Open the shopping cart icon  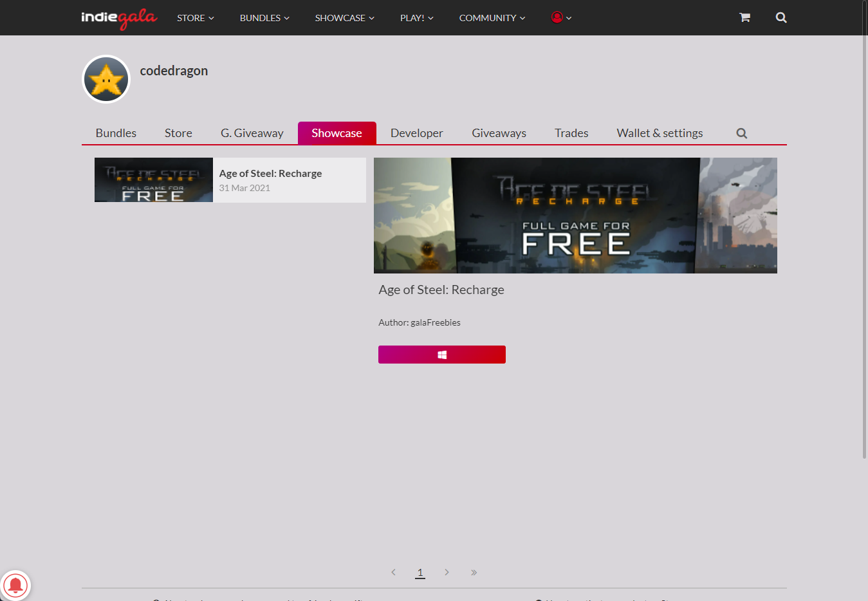[744, 17]
